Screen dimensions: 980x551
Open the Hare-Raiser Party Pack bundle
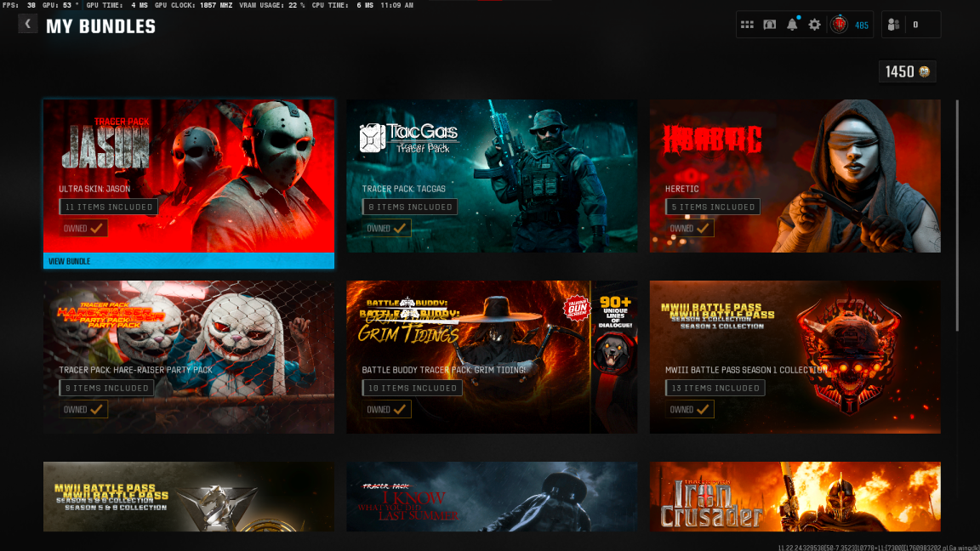[189, 357]
